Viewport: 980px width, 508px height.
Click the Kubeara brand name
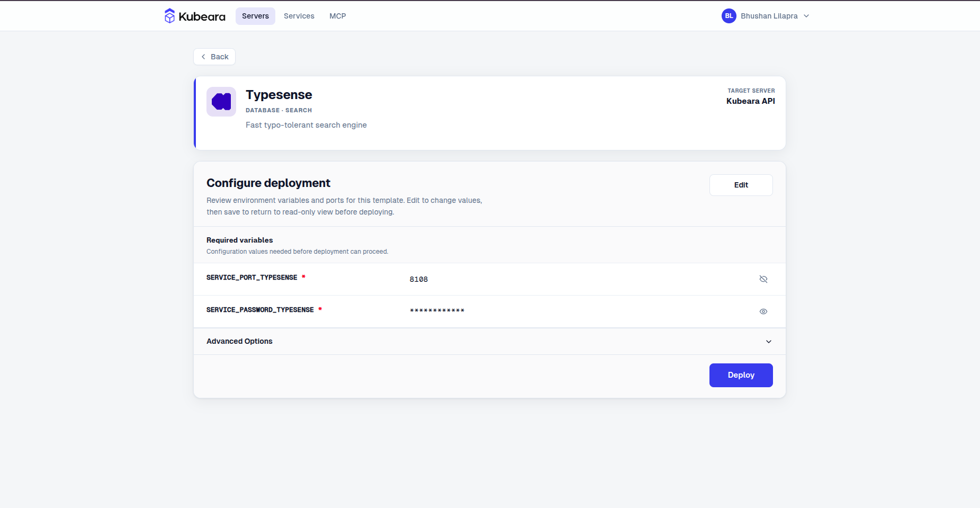coord(202,16)
